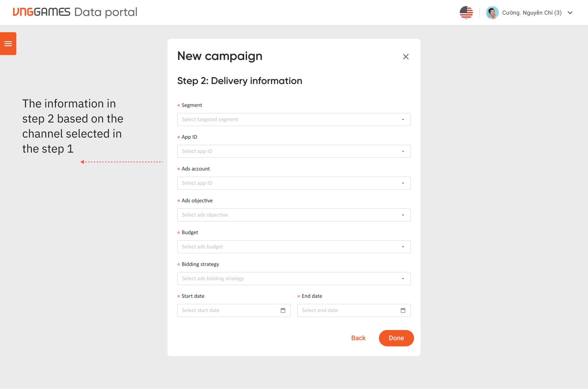Image resolution: width=588 pixels, height=389 pixels.
Task: Open the end date calendar icon
Action: [403, 311]
